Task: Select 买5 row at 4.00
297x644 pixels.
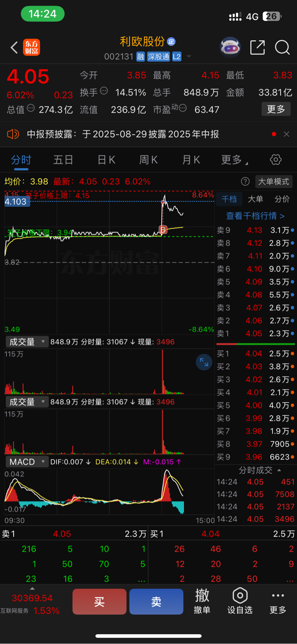Action: [x=255, y=405]
